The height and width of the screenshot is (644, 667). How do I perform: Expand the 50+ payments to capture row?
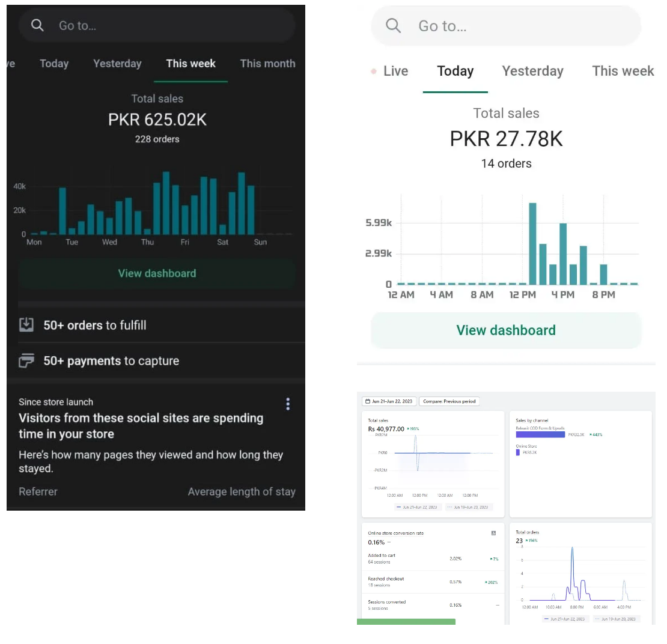pyautogui.click(x=111, y=361)
